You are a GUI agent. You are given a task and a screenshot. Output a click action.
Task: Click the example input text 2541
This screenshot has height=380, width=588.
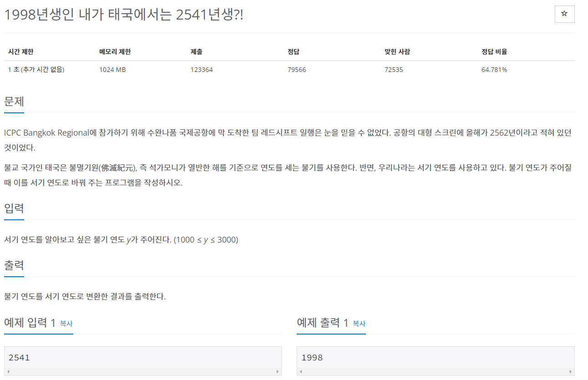[19, 358]
